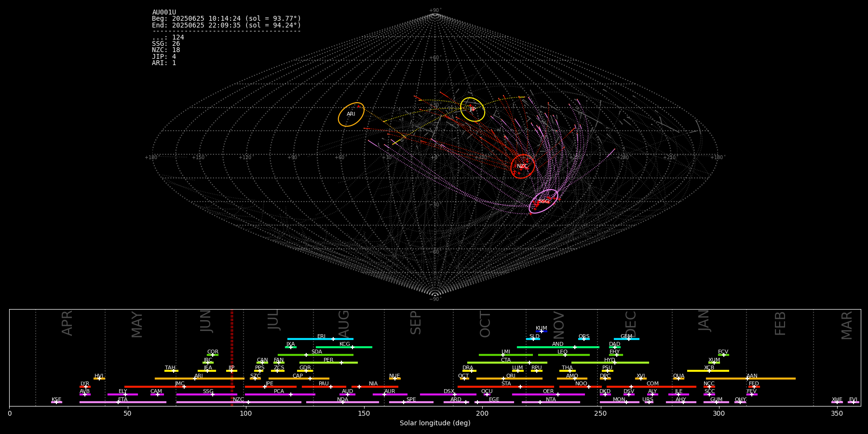
Task: Click the 'JIP: 4' count in legend
Action: click(164, 57)
